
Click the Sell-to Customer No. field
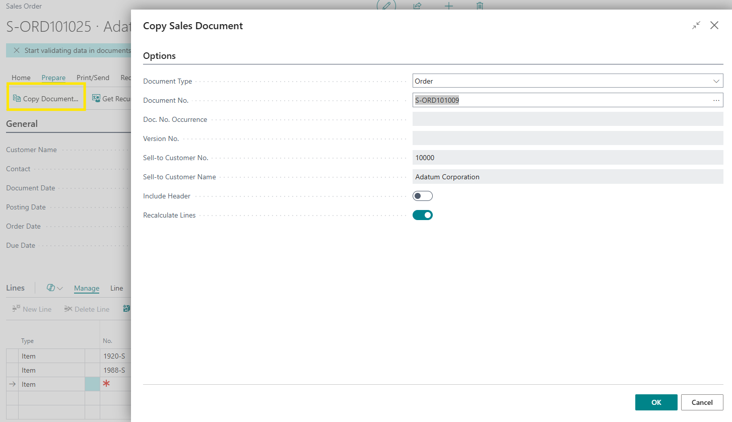coord(568,158)
